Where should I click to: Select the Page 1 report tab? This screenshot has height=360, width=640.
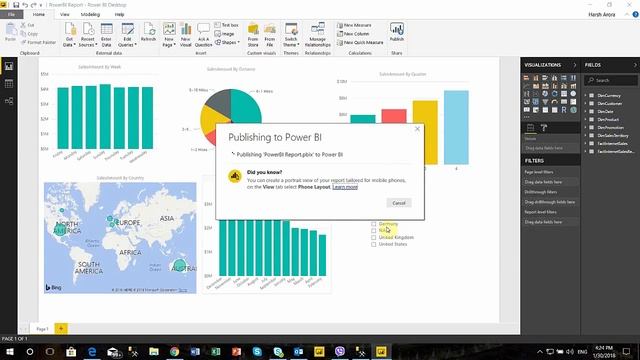click(42, 329)
